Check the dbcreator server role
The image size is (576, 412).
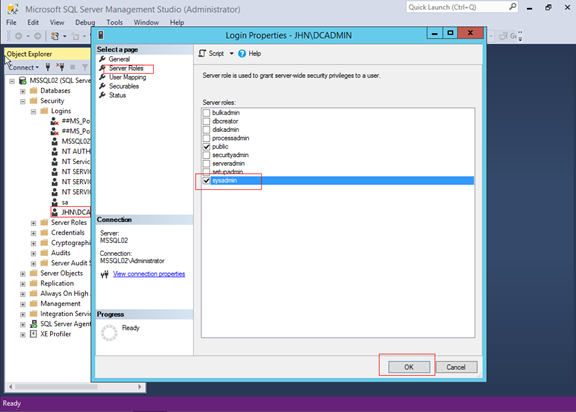coord(206,121)
